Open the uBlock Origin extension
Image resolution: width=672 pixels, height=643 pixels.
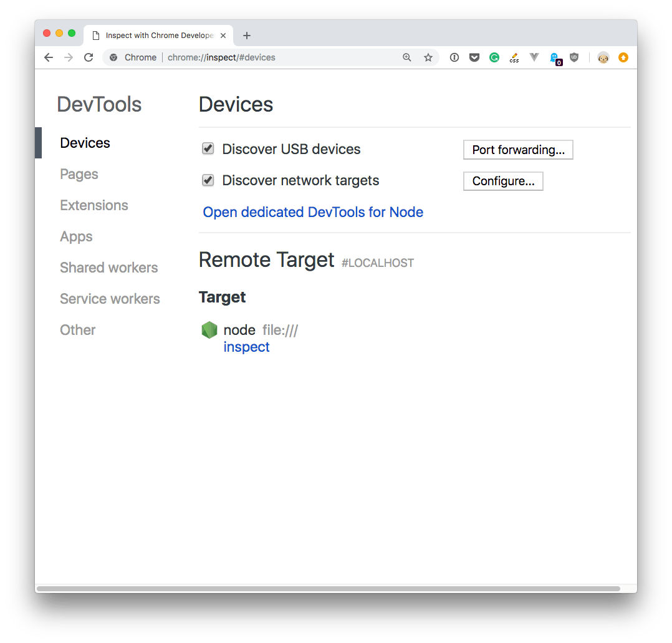coord(574,57)
